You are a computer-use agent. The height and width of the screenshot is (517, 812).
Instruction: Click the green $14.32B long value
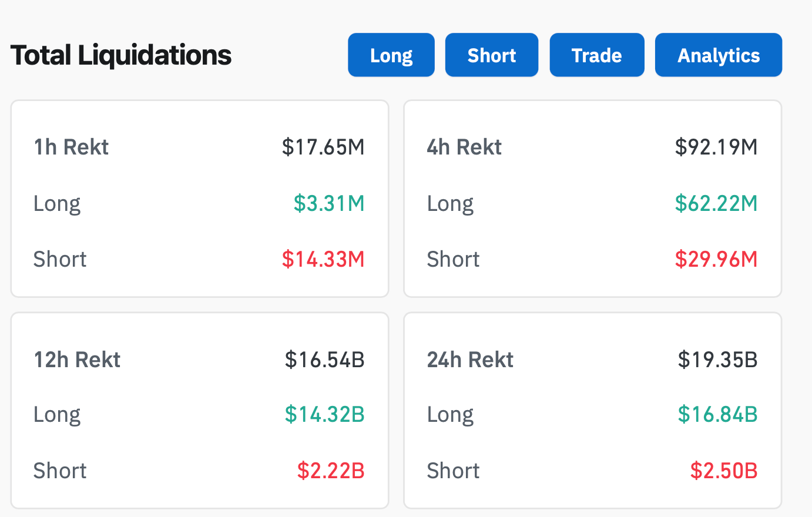point(325,414)
